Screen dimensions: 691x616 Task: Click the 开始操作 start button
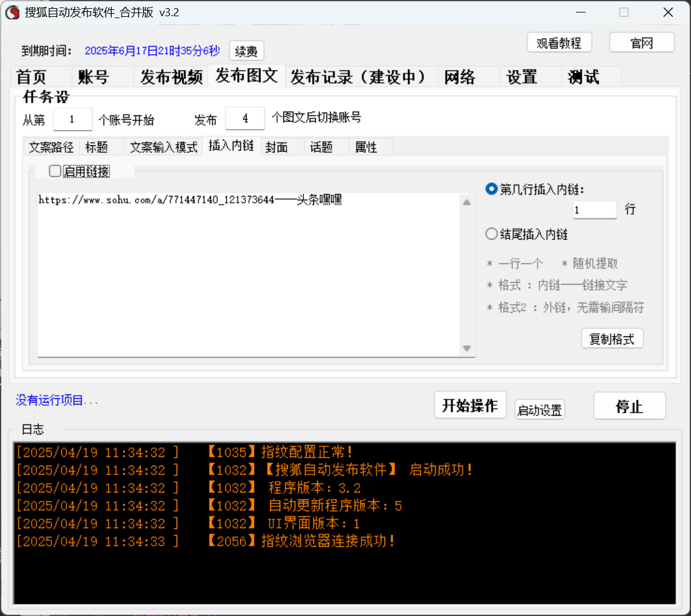[x=470, y=405]
